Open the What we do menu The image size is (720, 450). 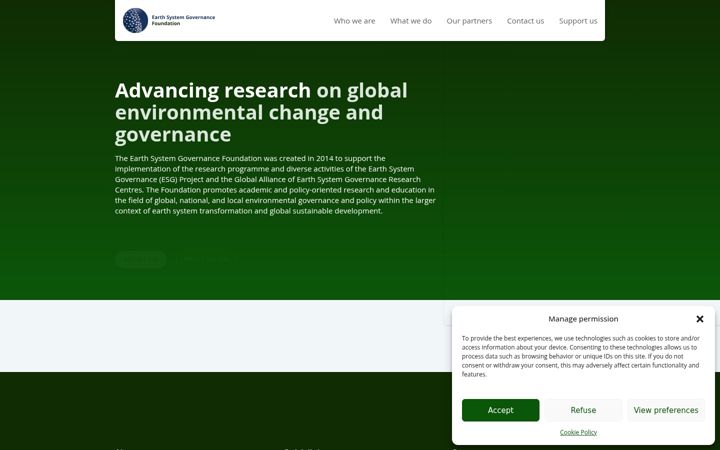[x=411, y=21]
